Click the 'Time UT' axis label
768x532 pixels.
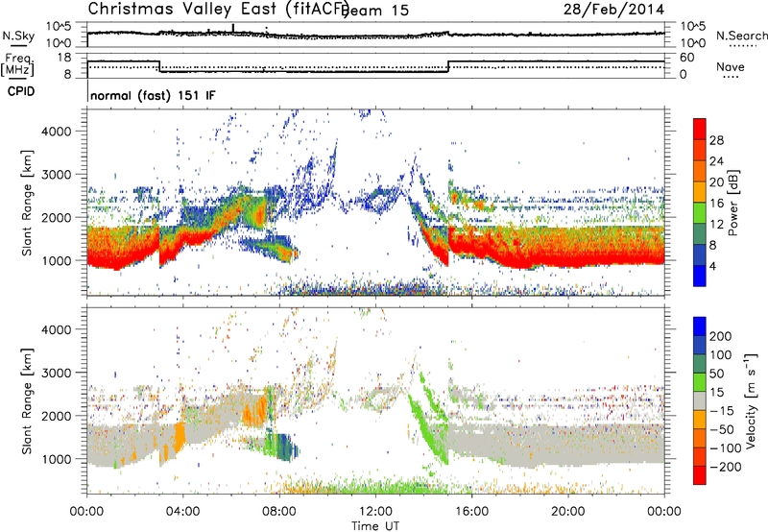tap(375, 526)
